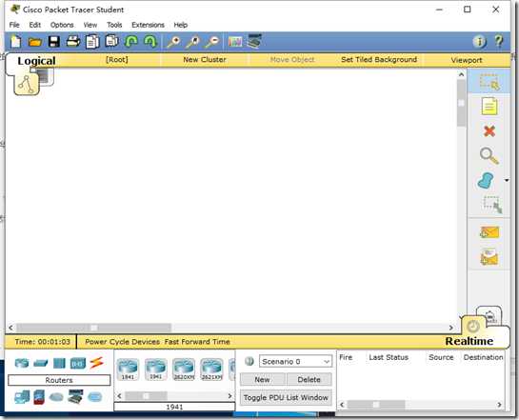The height and width of the screenshot is (420, 519).
Task: Select the Delete tool red X icon
Action: coord(489,131)
